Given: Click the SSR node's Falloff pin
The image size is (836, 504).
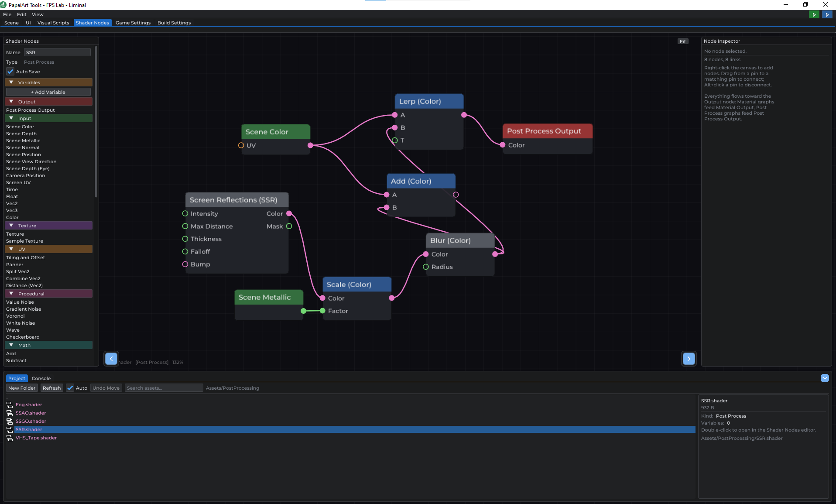Looking at the screenshot, I should point(185,251).
